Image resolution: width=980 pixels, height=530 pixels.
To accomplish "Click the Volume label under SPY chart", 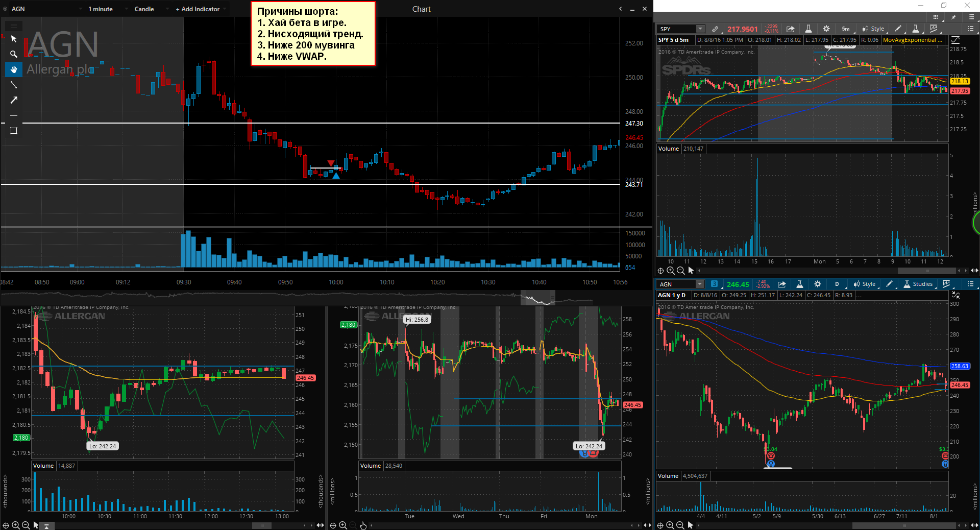I will pos(668,149).
